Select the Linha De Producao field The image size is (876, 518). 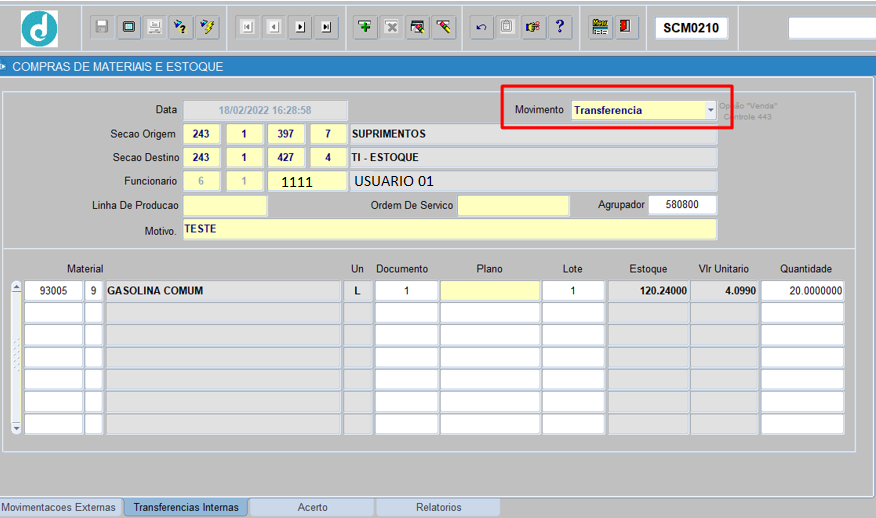tap(225, 205)
